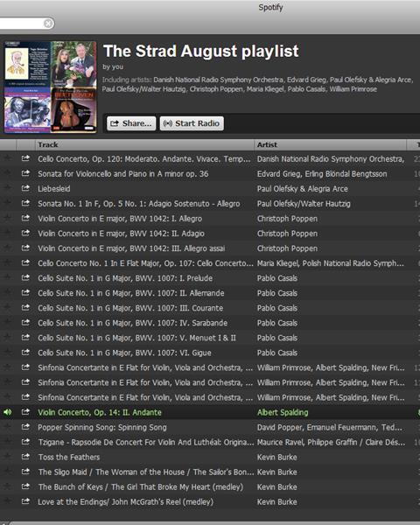Share Popper Spinning Song track
Screen dimensions: 420x525
click(25, 427)
